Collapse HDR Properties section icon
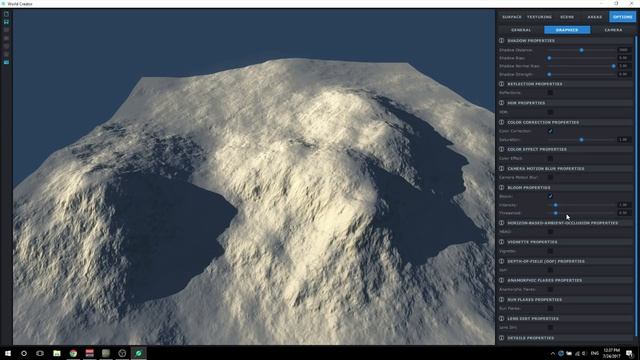The height and width of the screenshot is (360, 640). click(502, 103)
